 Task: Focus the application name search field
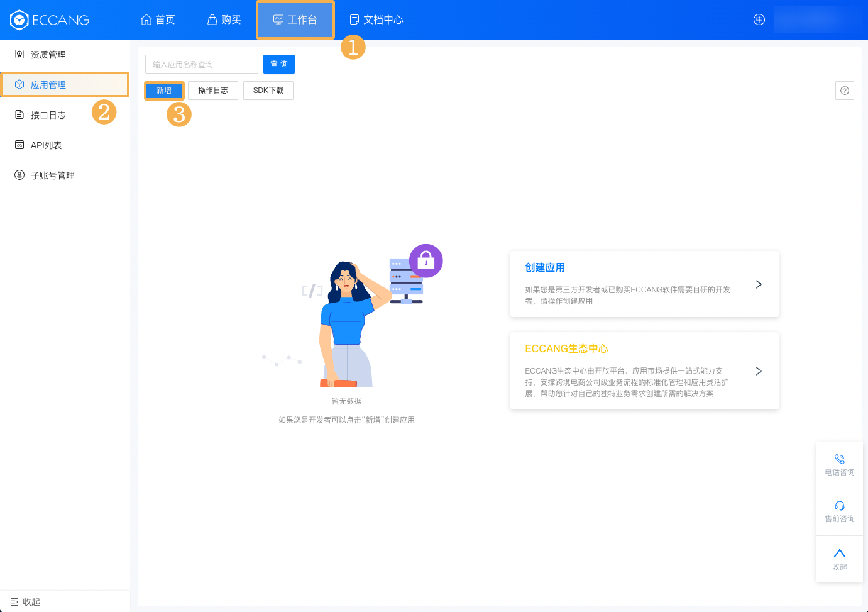201,64
